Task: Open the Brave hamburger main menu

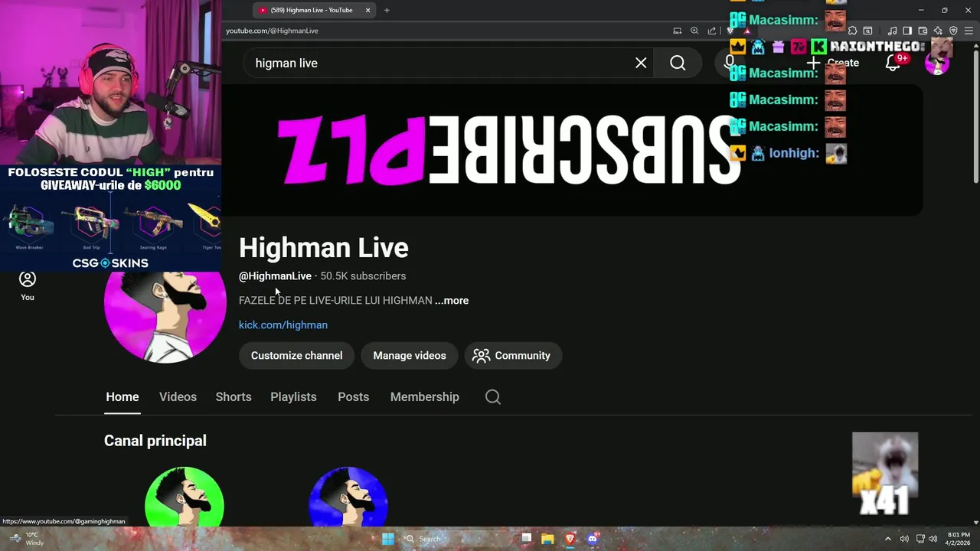Action: pos(969,31)
